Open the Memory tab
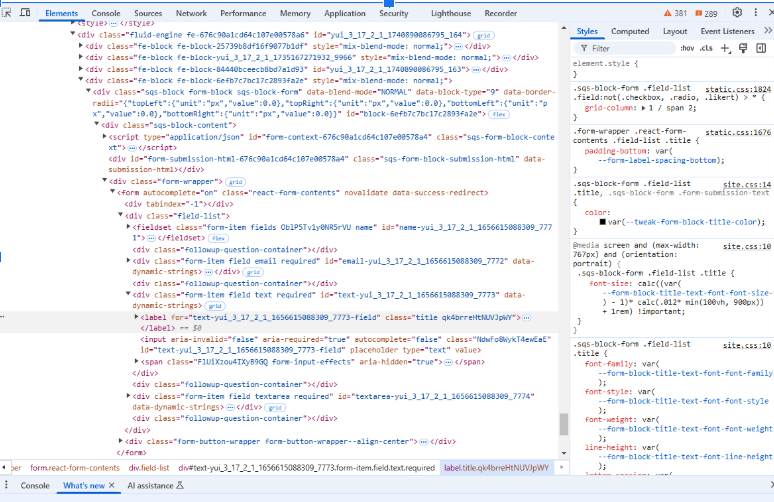 click(295, 13)
